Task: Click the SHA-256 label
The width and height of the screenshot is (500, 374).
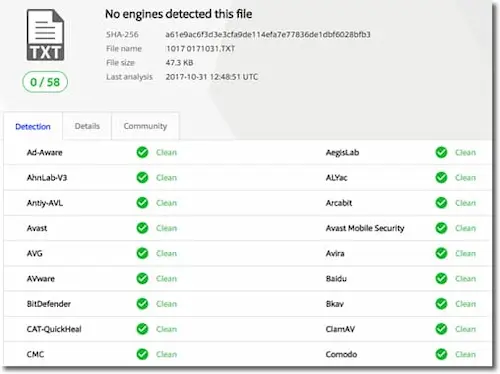Action: coord(122,34)
